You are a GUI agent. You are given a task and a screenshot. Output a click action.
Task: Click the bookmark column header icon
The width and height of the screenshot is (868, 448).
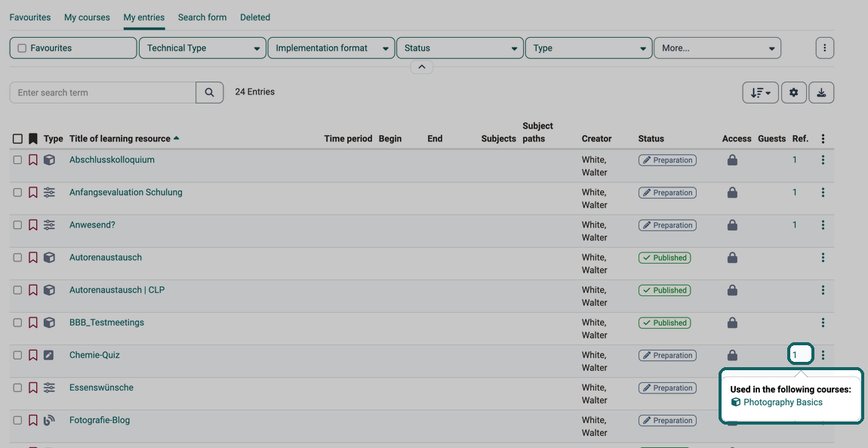[32, 138]
